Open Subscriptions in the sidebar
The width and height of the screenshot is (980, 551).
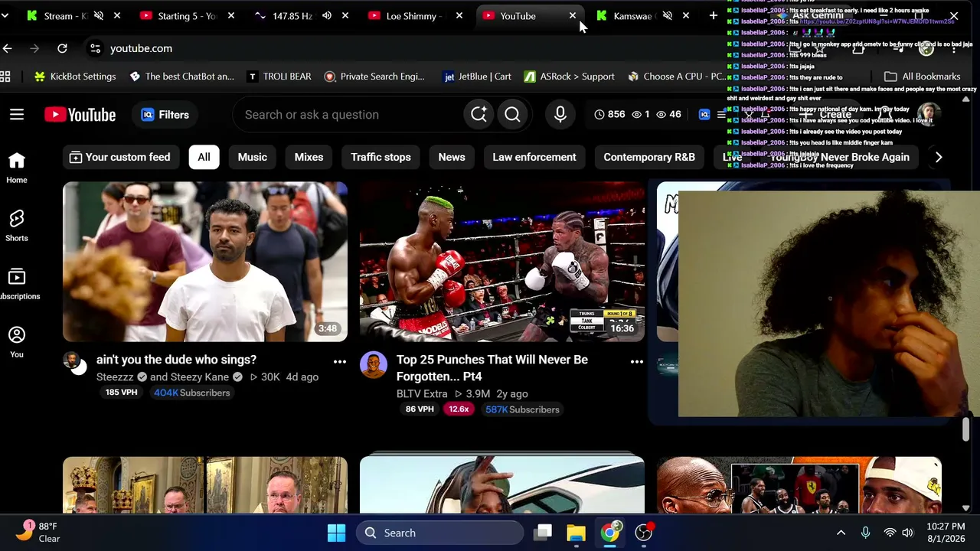click(x=17, y=285)
